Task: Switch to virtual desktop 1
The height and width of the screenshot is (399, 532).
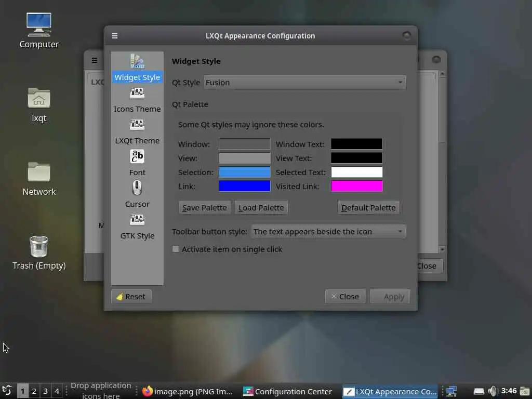Action: pyautogui.click(x=23, y=391)
